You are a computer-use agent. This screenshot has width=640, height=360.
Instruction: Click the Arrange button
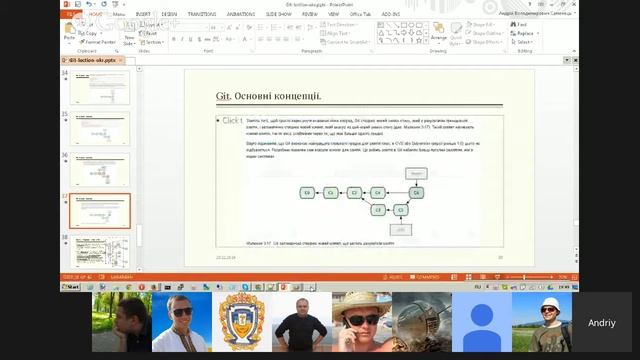point(439,32)
